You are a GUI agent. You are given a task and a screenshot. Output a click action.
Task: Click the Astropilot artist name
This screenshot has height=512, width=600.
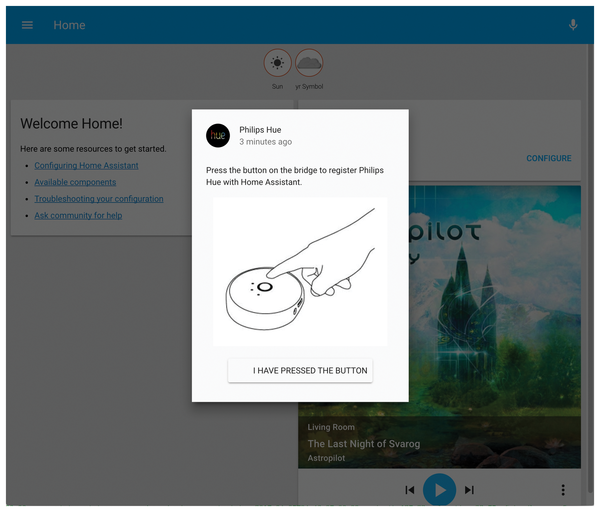coord(326,458)
